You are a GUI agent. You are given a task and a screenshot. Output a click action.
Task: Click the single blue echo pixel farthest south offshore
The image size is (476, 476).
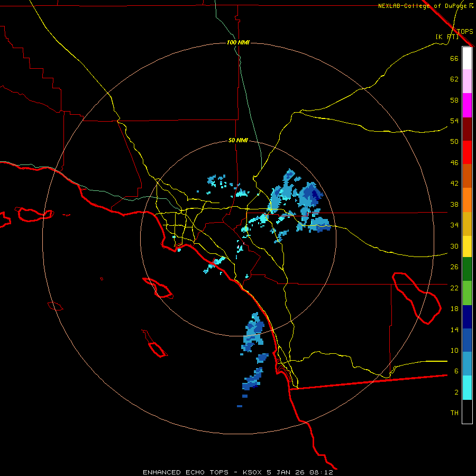pyautogui.click(x=240, y=406)
